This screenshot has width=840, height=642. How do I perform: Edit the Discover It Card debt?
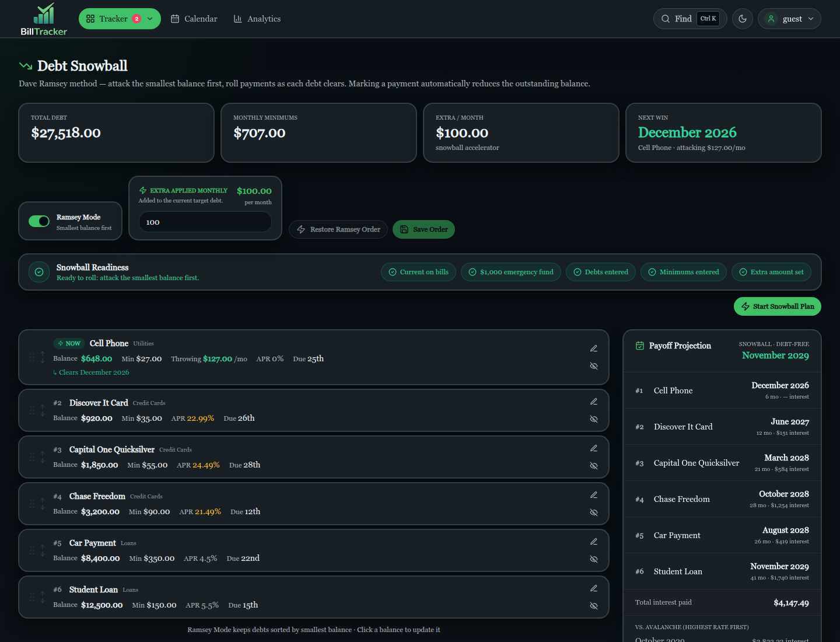tap(594, 402)
